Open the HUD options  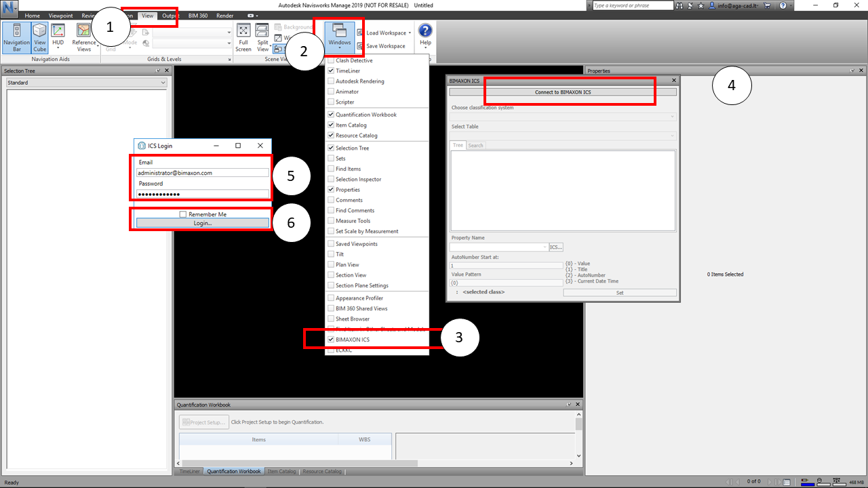(58, 38)
